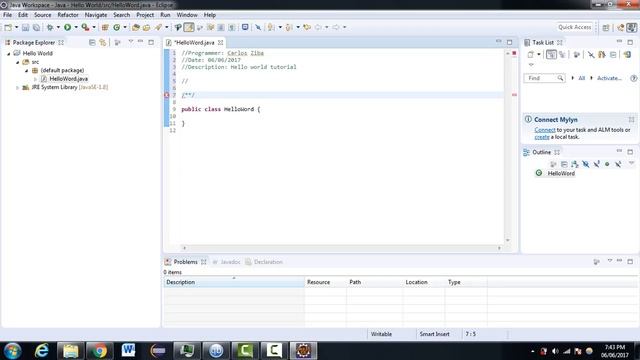Toggle Categorized view in Task List
Image resolution: width=640 pixels, height=360 pixels.
pyautogui.click(x=551, y=55)
